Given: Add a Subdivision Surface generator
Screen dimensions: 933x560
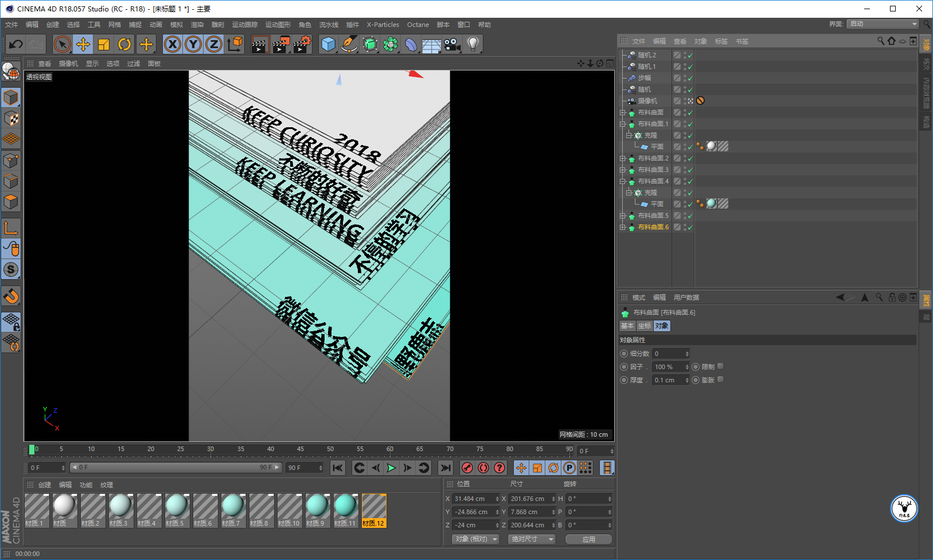Looking at the screenshot, I should point(370,44).
